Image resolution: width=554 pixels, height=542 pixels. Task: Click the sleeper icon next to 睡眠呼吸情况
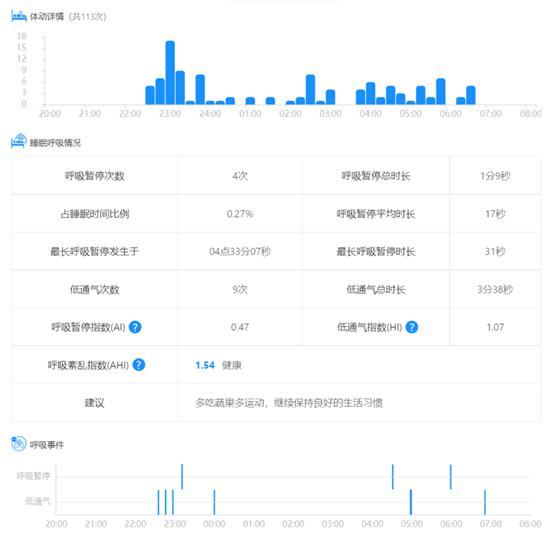point(19,141)
